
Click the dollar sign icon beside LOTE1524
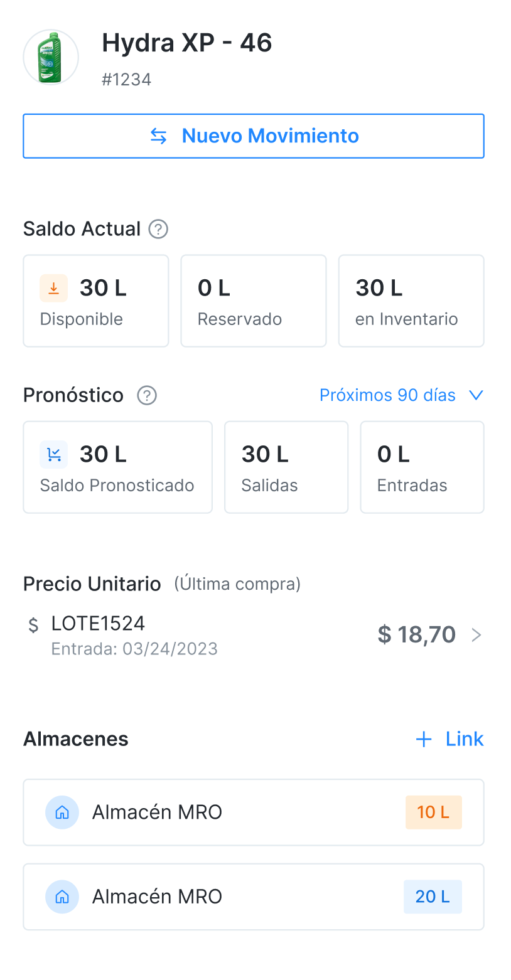(34, 625)
